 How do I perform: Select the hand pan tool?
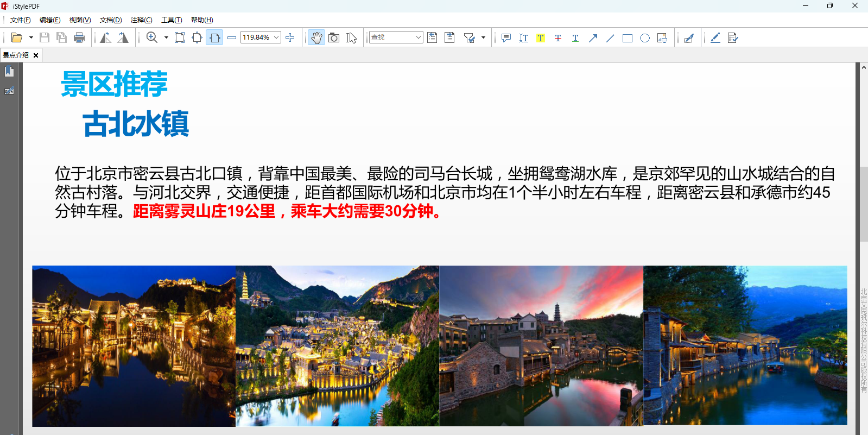click(316, 37)
